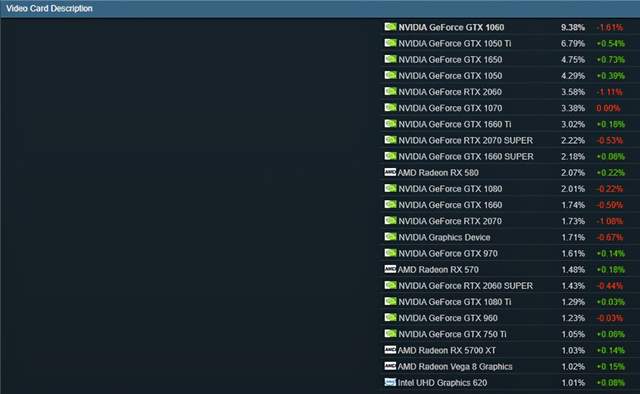
Task: Click the 9.38% share value
Action: (x=573, y=27)
